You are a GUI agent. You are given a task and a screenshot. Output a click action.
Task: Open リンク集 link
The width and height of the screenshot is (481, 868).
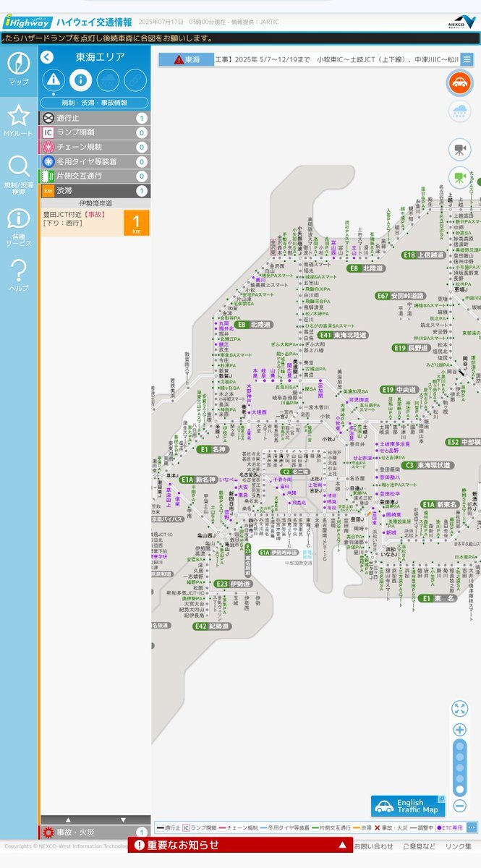point(459,846)
